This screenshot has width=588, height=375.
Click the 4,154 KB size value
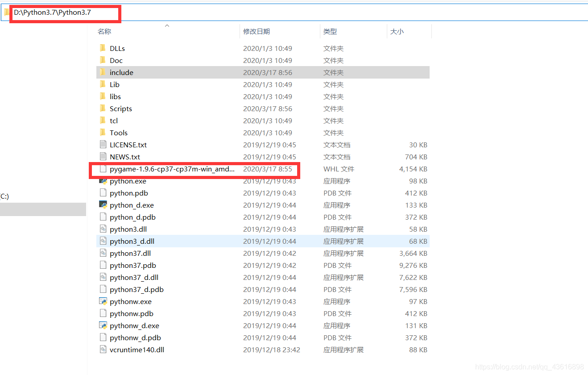(x=413, y=169)
